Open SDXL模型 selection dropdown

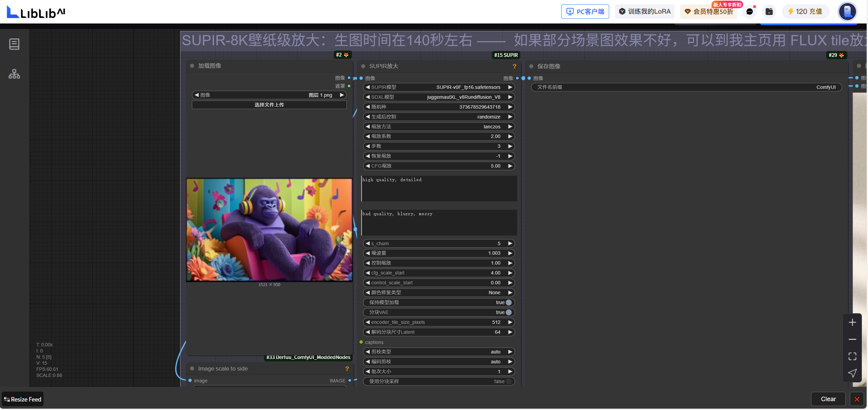[439, 97]
